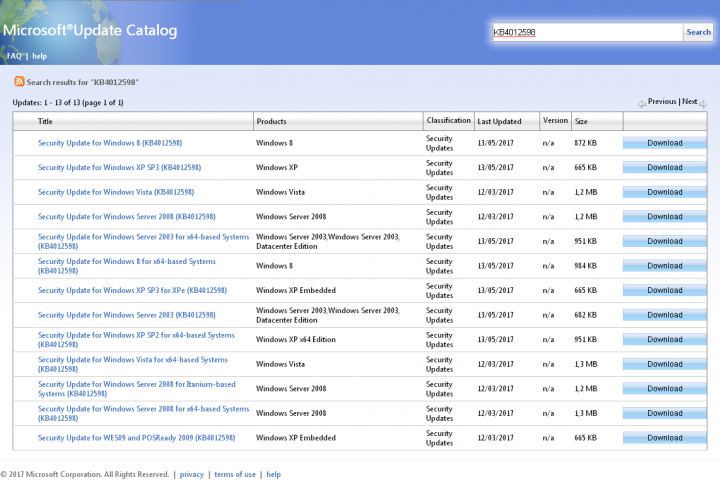The image size is (720, 482).
Task: Open Security Update for Windows Server 2008 (KB4012598)
Action: [126, 217]
